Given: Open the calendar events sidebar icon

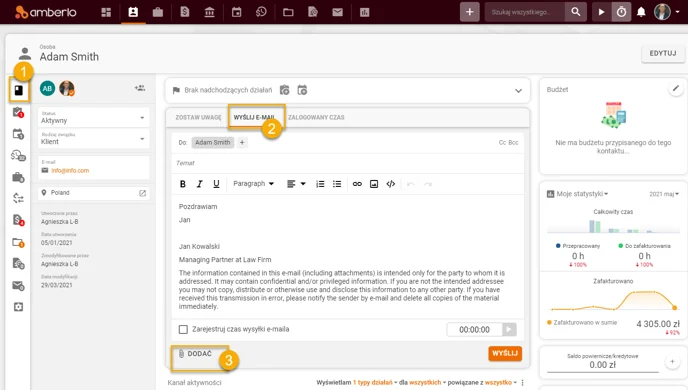Looking at the screenshot, I should pyautogui.click(x=18, y=134).
